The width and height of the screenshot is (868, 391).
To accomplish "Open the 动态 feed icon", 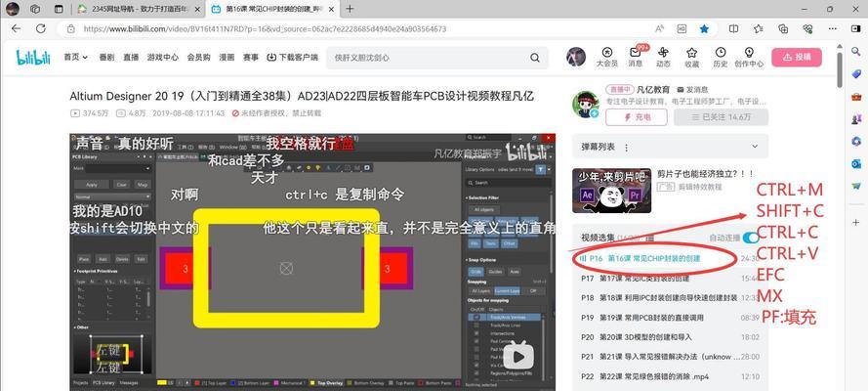I will pyautogui.click(x=663, y=57).
